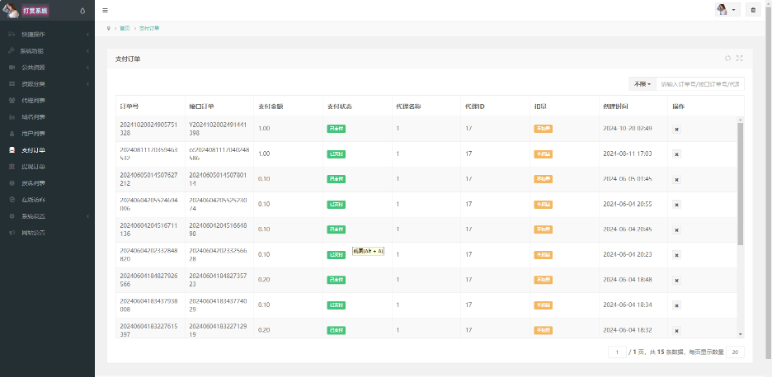
Task: Expand the third sidebar menu item's chevron
Action: (87, 68)
